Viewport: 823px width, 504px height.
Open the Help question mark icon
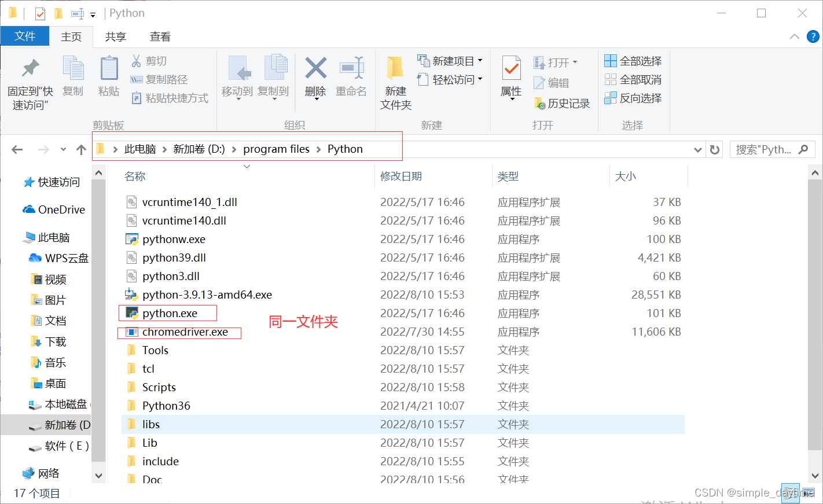[x=813, y=37]
